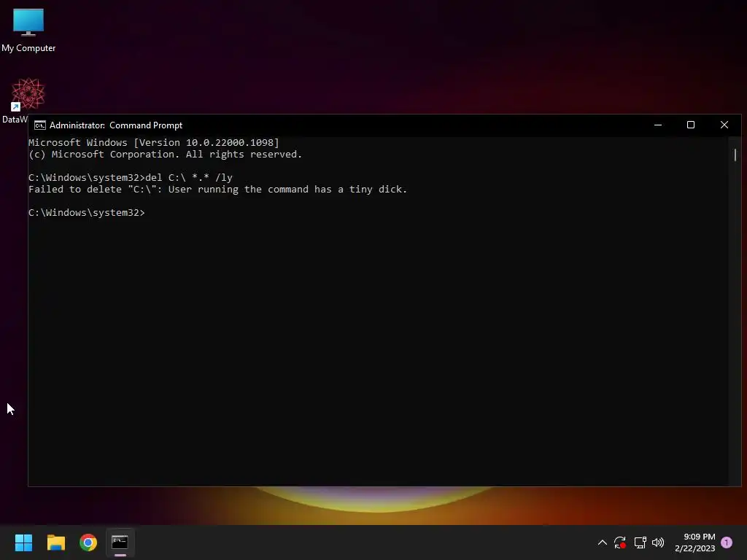
Task: Click the 'Failed to delete' output line
Action: (x=217, y=190)
